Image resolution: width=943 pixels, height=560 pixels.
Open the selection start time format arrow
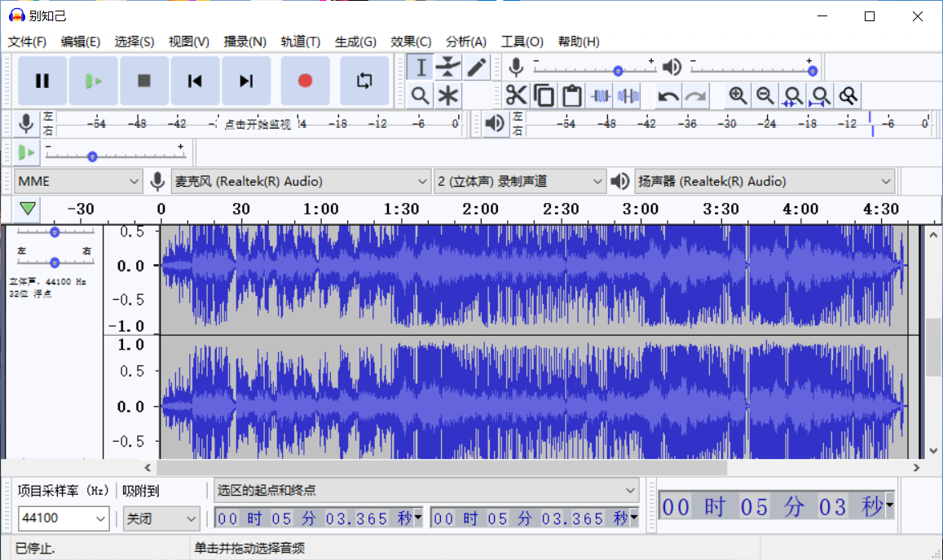click(x=418, y=517)
